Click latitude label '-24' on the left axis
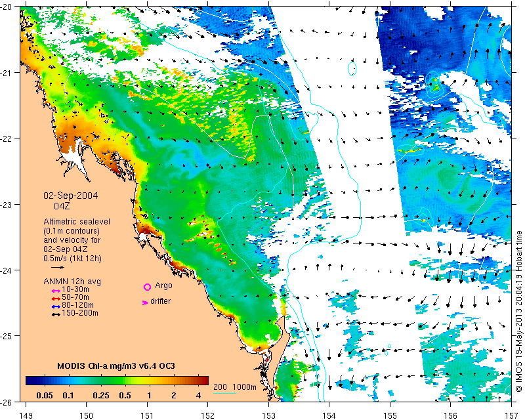 click(x=6, y=270)
